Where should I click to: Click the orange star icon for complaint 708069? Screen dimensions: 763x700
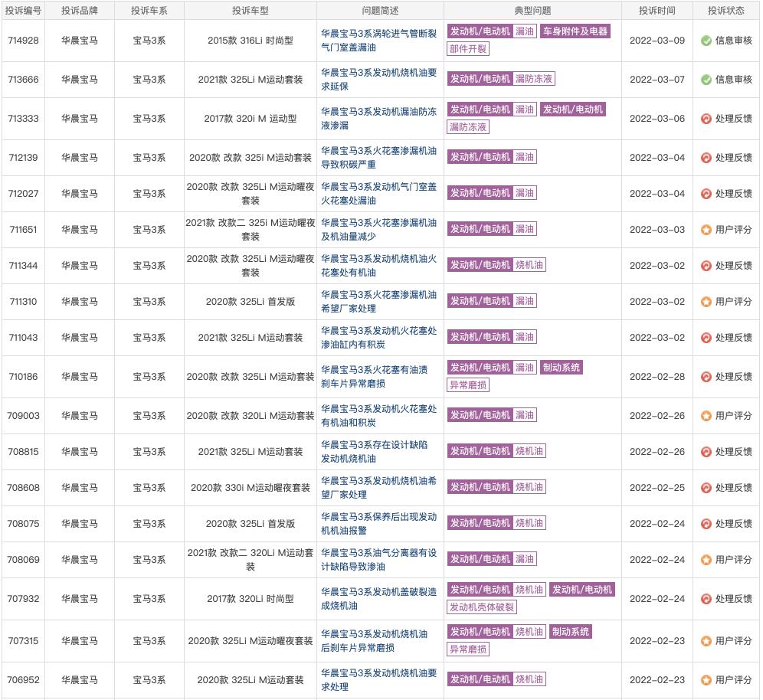point(706,560)
